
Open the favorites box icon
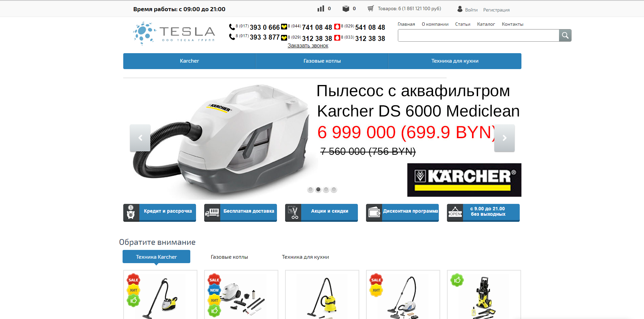tap(346, 8)
